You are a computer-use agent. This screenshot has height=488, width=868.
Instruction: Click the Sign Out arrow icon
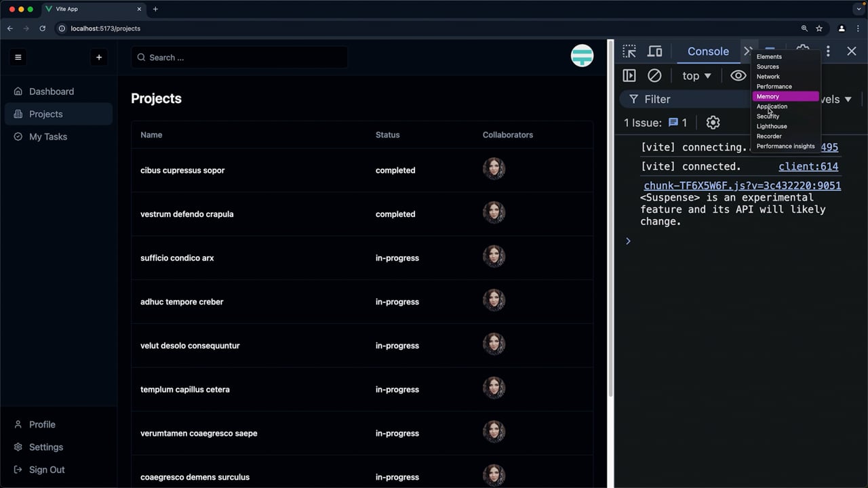(18, 470)
